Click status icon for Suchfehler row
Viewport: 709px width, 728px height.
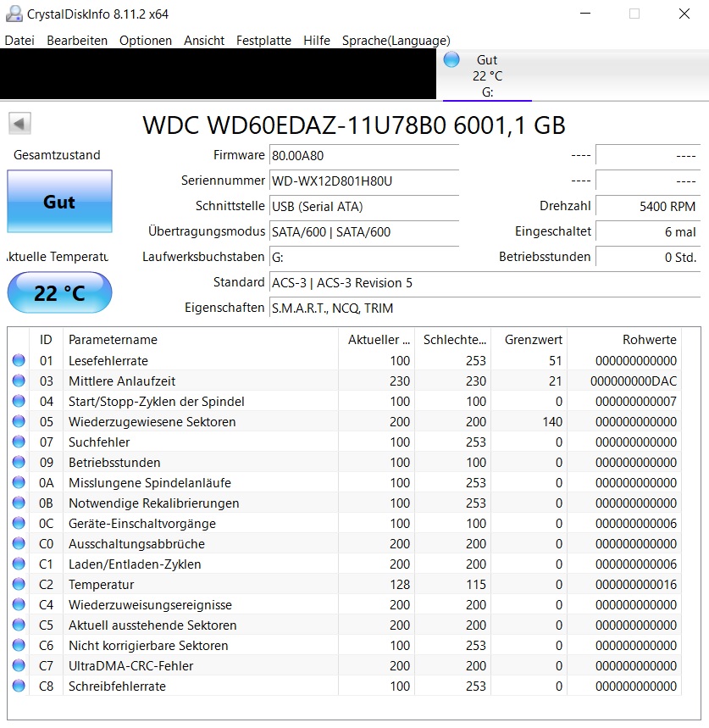[19, 442]
